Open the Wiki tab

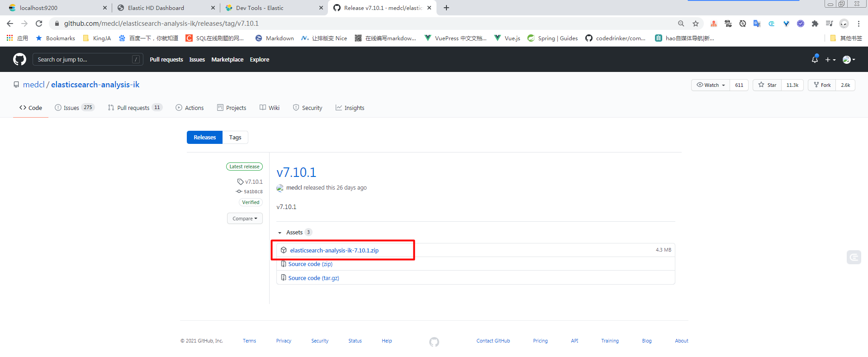270,108
